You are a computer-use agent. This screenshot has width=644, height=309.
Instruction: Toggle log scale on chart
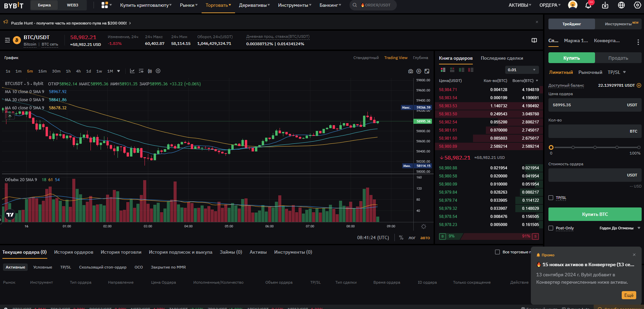pyautogui.click(x=412, y=237)
